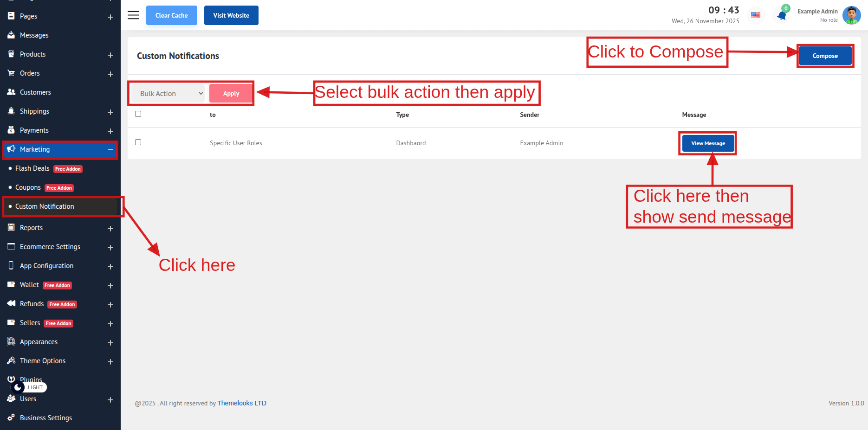868x430 pixels.
Task: Click the Messages envelope icon in sidebar
Action: click(x=11, y=35)
